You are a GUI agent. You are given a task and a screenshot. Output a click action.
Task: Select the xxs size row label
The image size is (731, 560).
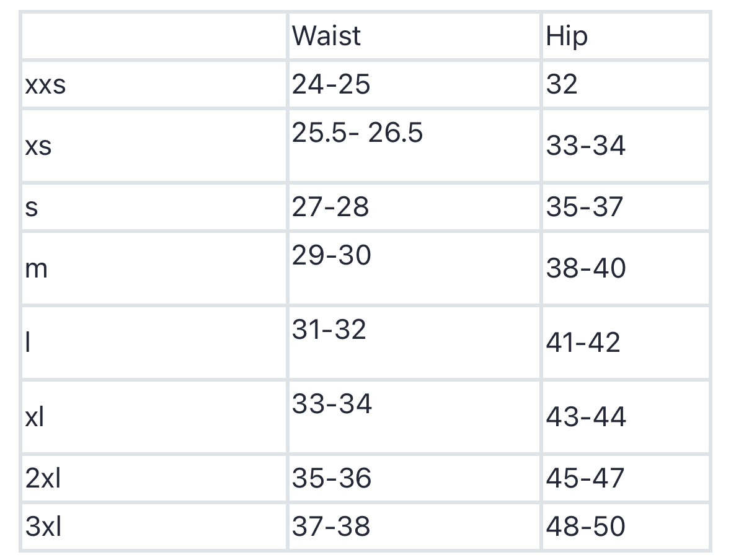(x=45, y=84)
